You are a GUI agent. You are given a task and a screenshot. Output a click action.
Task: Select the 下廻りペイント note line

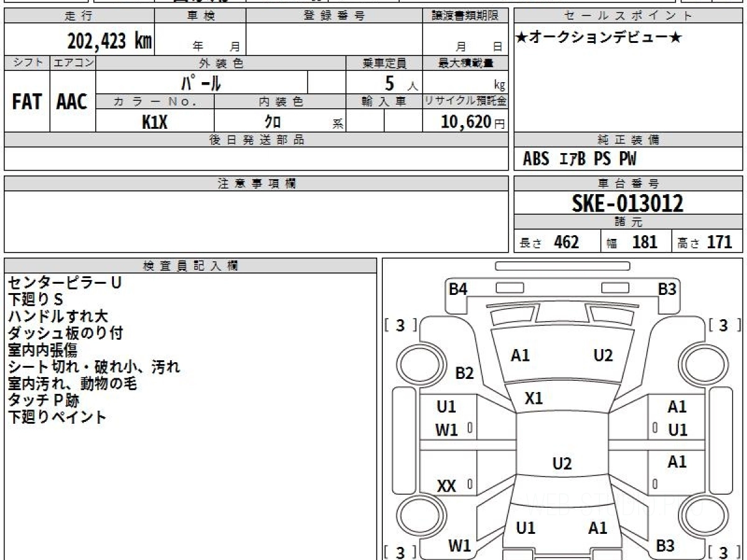pos(57,417)
